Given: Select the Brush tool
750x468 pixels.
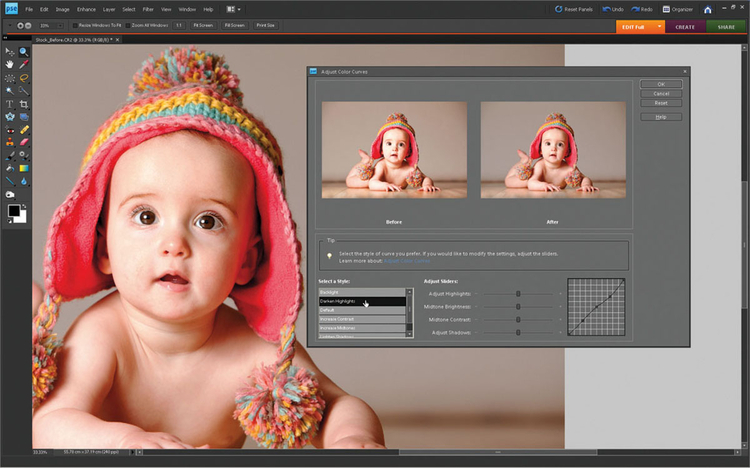Looking at the screenshot, I should (10, 156).
